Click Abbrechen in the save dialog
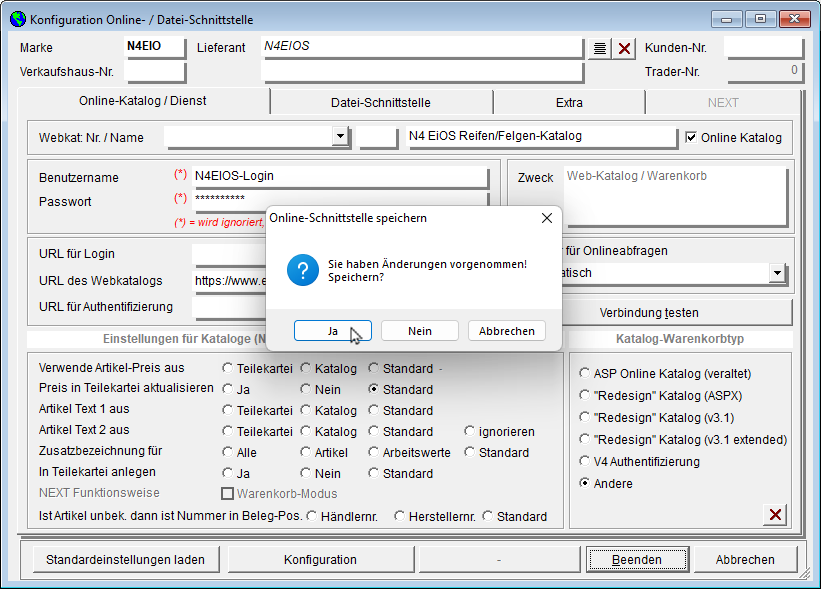Image resolution: width=821 pixels, height=589 pixels. 507,331
